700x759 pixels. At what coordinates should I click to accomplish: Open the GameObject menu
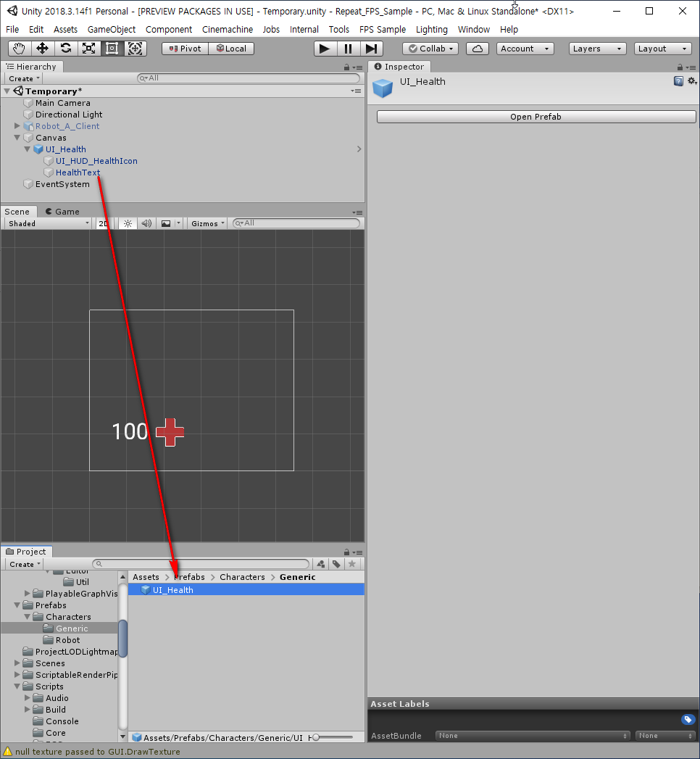pyautogui.click(x=112, y=30)
